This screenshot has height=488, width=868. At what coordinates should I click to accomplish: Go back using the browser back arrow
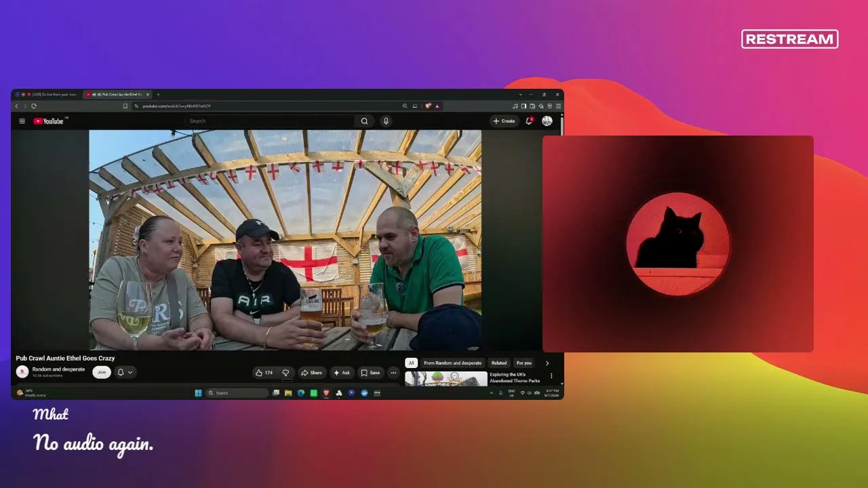pyautogui.click(x=17, y=106)
